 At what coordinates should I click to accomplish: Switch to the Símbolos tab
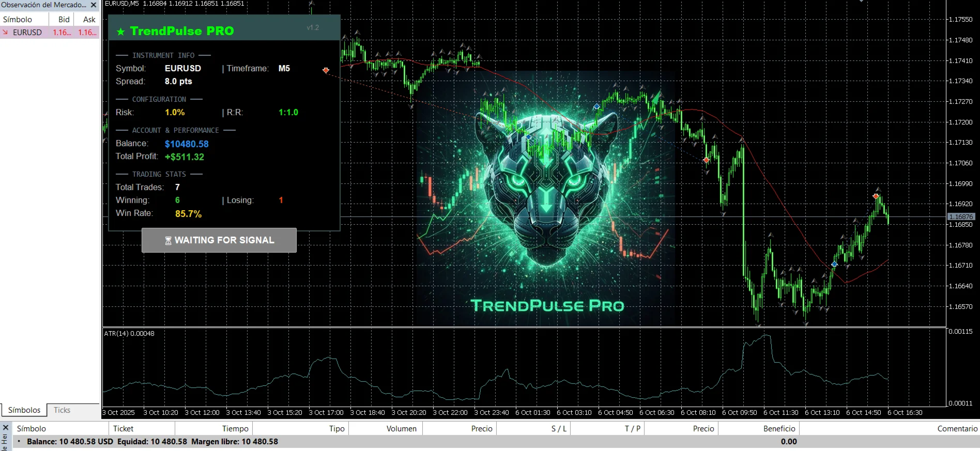pyautogui.click(x=24, y=410)
